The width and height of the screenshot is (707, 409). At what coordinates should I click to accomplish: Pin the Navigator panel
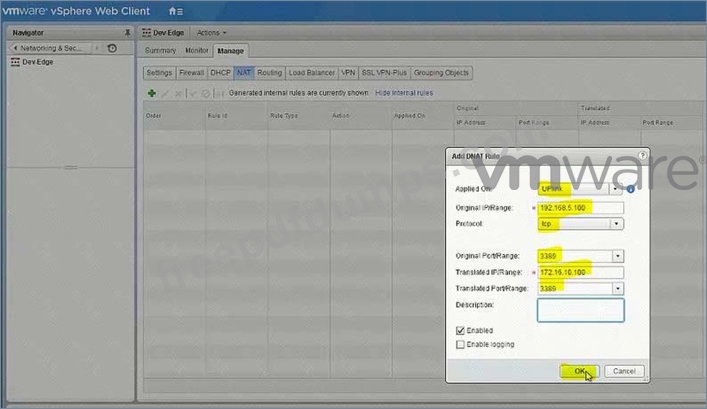click(x=128, y=32)
